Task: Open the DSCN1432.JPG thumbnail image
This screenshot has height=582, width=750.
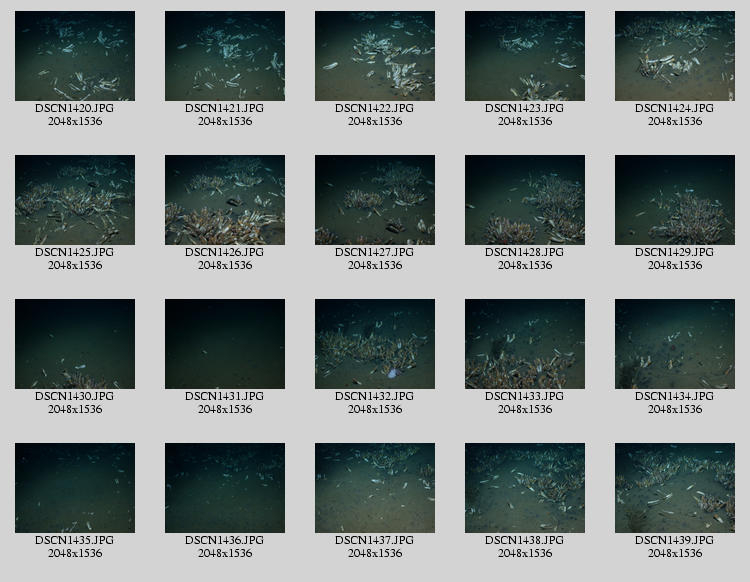Action: 375,344
